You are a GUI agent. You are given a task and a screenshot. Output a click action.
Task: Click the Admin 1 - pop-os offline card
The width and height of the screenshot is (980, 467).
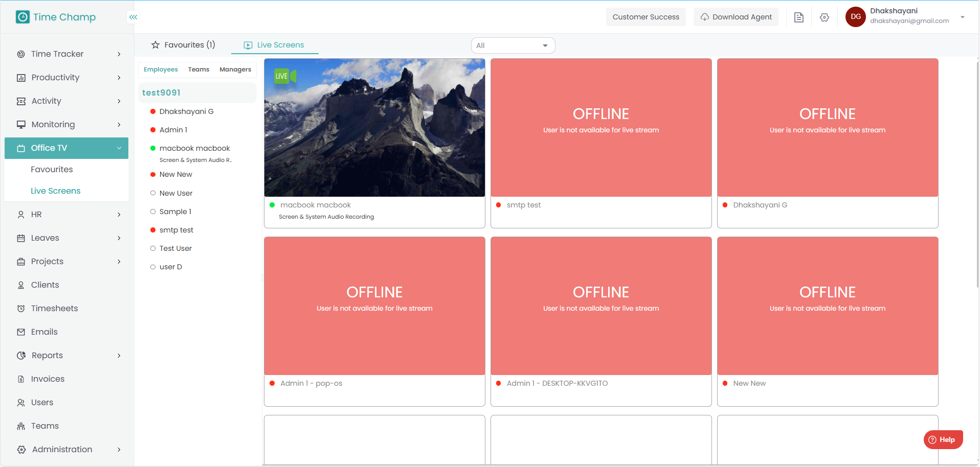click(x=374, y=321)
